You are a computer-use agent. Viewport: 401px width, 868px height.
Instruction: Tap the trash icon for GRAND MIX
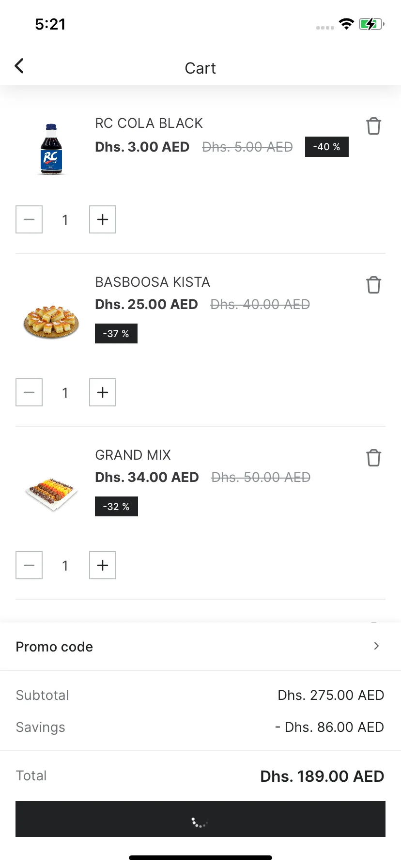(373, 458)
